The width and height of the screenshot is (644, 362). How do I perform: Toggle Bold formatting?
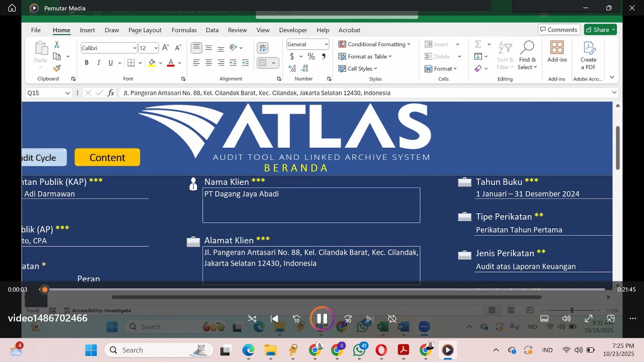coord(87,63)
